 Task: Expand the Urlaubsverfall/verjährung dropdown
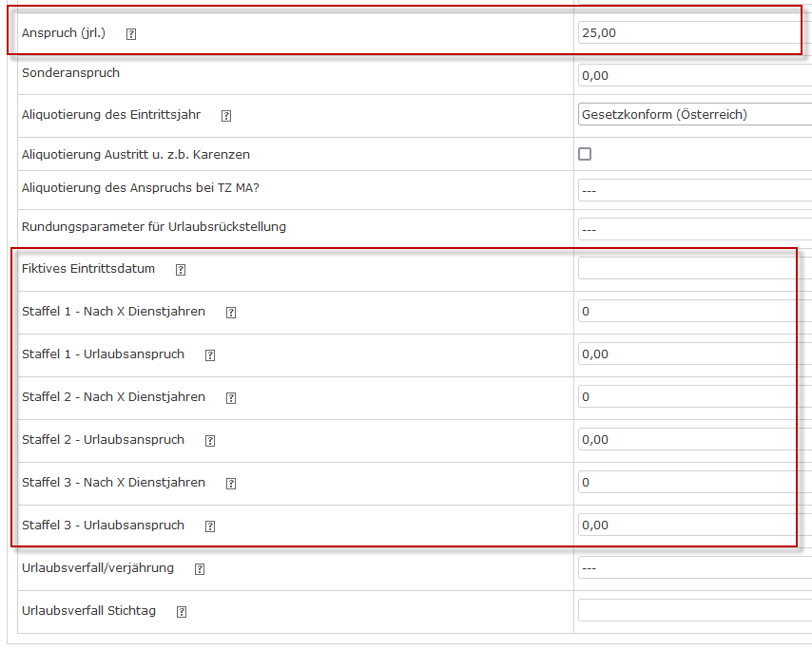pos(694,568)
